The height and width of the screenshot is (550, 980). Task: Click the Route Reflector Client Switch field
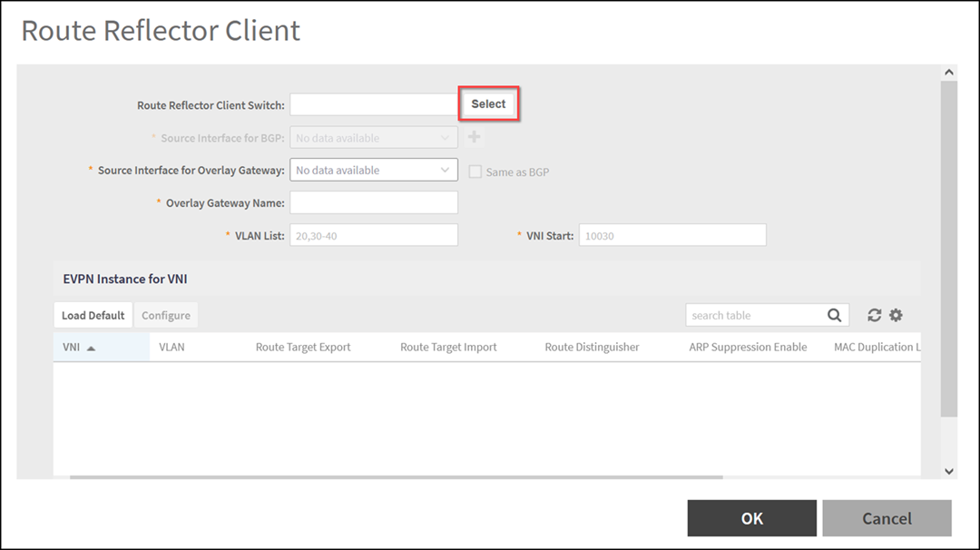point(374,104)
